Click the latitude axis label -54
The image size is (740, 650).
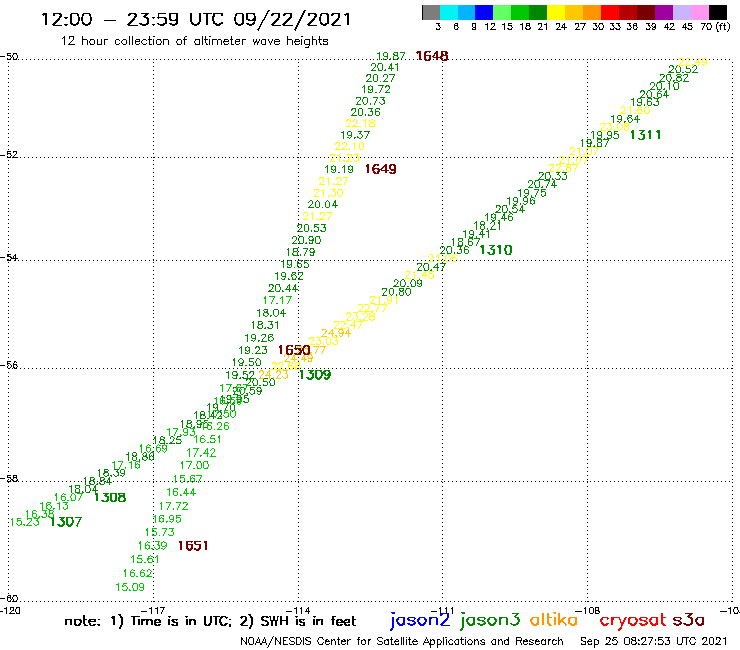point(9,257)
